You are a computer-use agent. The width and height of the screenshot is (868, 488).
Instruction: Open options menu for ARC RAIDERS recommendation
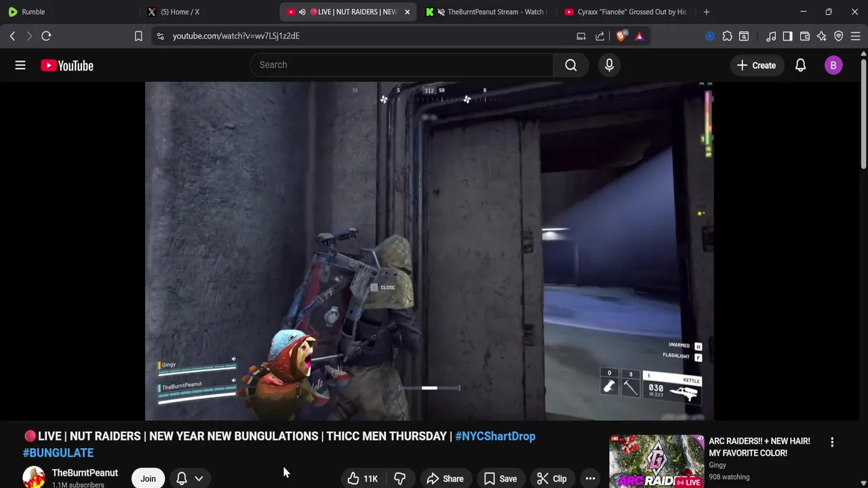(832, 442)
